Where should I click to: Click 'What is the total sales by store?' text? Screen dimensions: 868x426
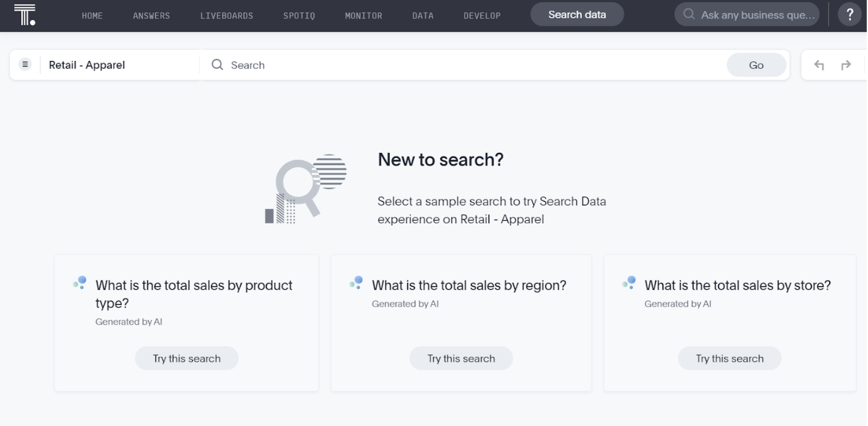[738, 285]
